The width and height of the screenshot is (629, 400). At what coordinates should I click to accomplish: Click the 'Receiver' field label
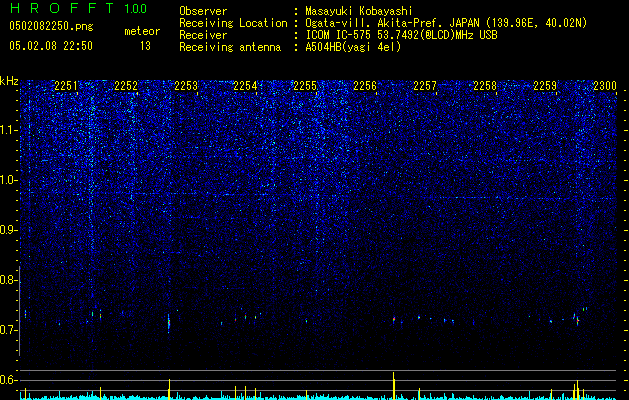(x=203, y=35)
